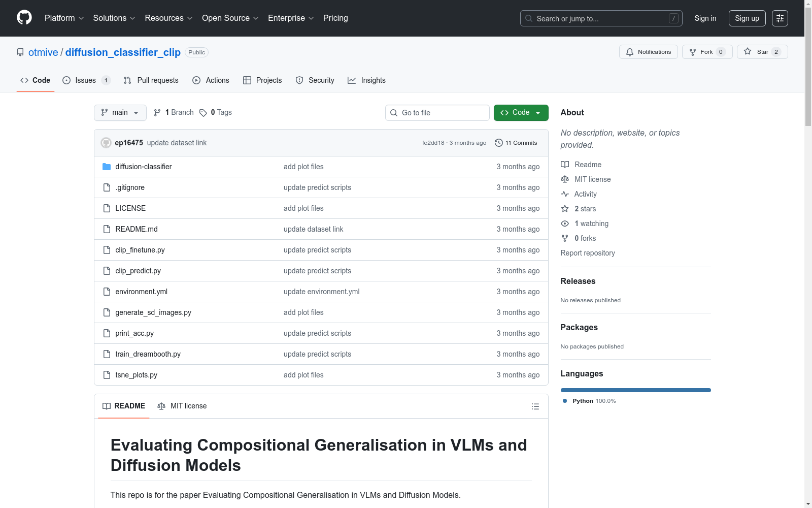Click the fe2dd18 commit hash
The width and height of the screenshot is (812, 508).
(x=433, y=143)
